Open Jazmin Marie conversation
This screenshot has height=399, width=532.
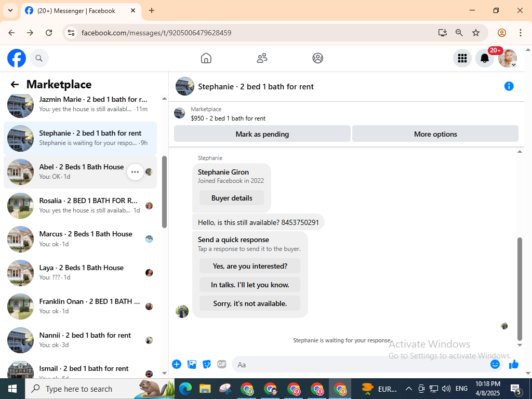(81, 104)
